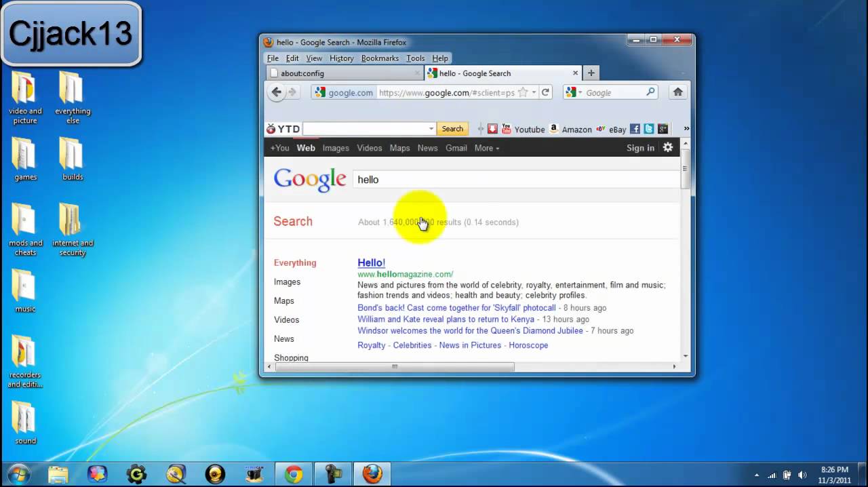The width and height of the screenshot is (868, 487).
Task: Open Google settings gear icon
Action: point(668,147)
